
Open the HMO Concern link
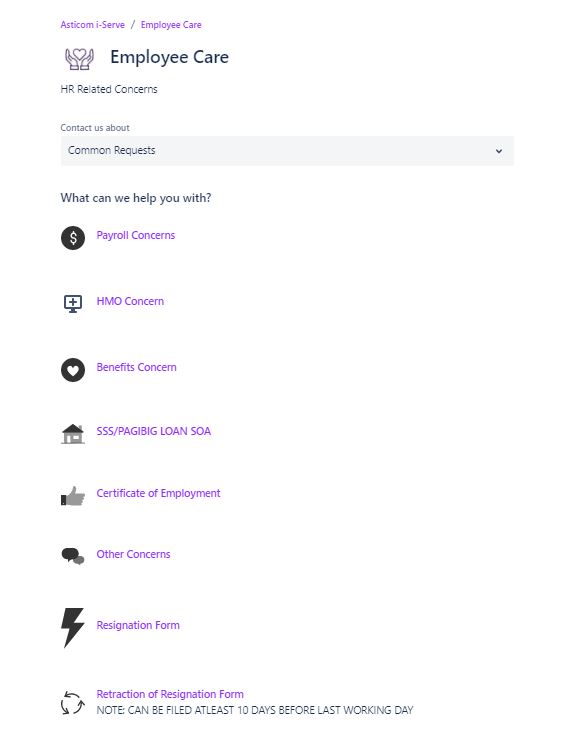coord(130,301)
